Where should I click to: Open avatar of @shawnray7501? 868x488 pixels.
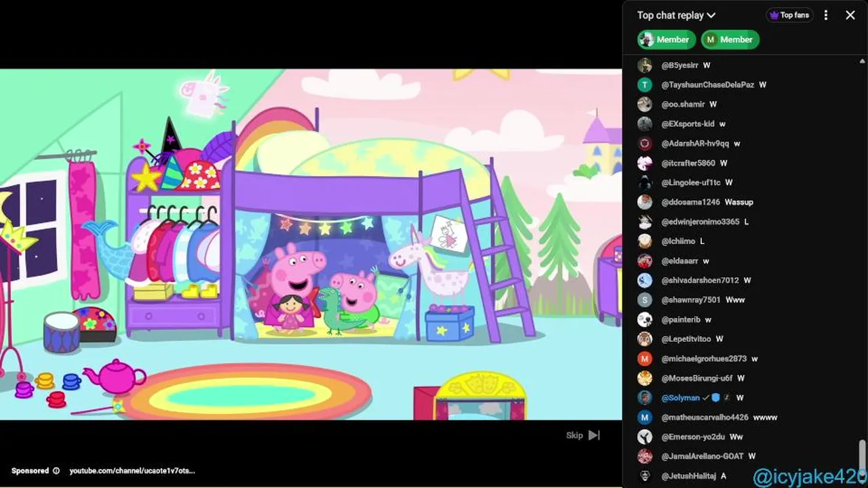645,300
